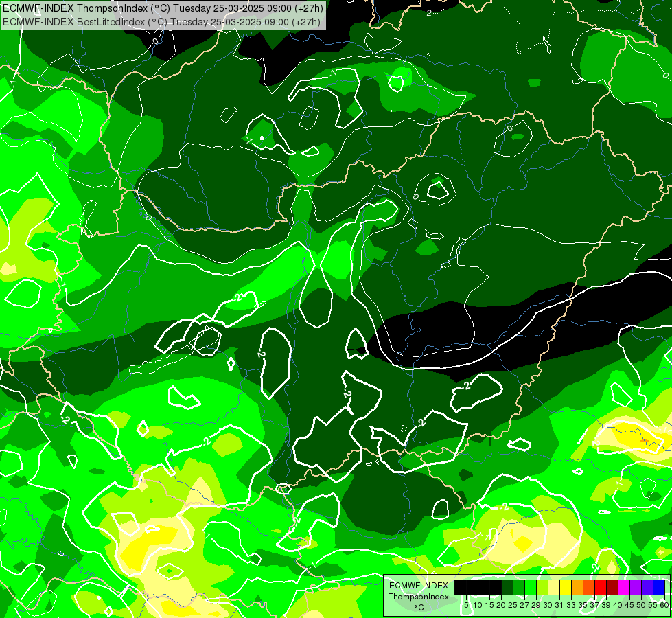Click the legend scale value 5

click(466, 605)
